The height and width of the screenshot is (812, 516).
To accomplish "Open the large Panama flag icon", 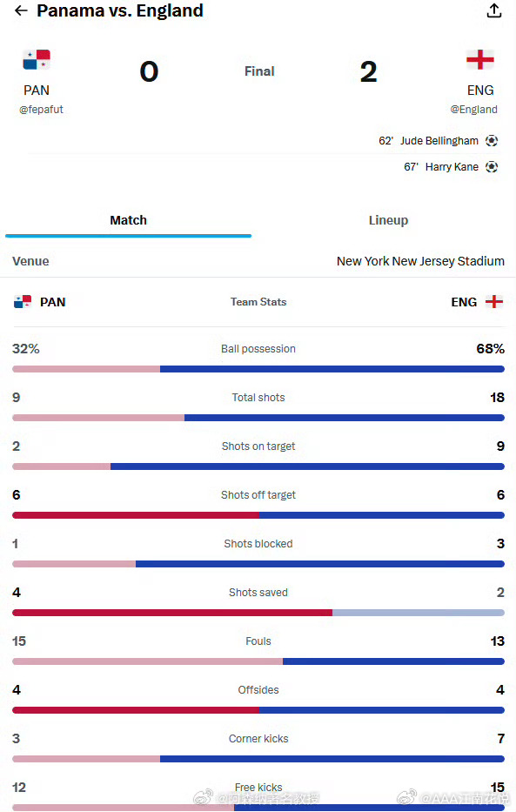I will (37, 59).
